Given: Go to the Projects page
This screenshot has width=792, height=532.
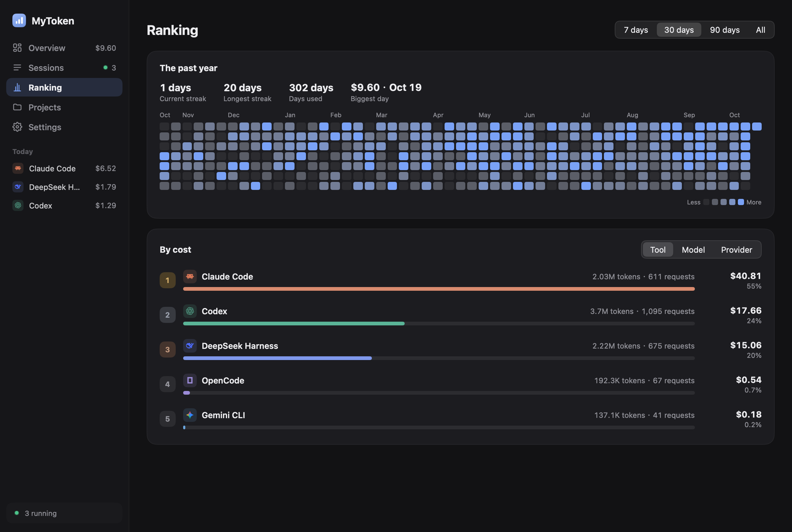Looking at the screenshot, I should 64,107.
